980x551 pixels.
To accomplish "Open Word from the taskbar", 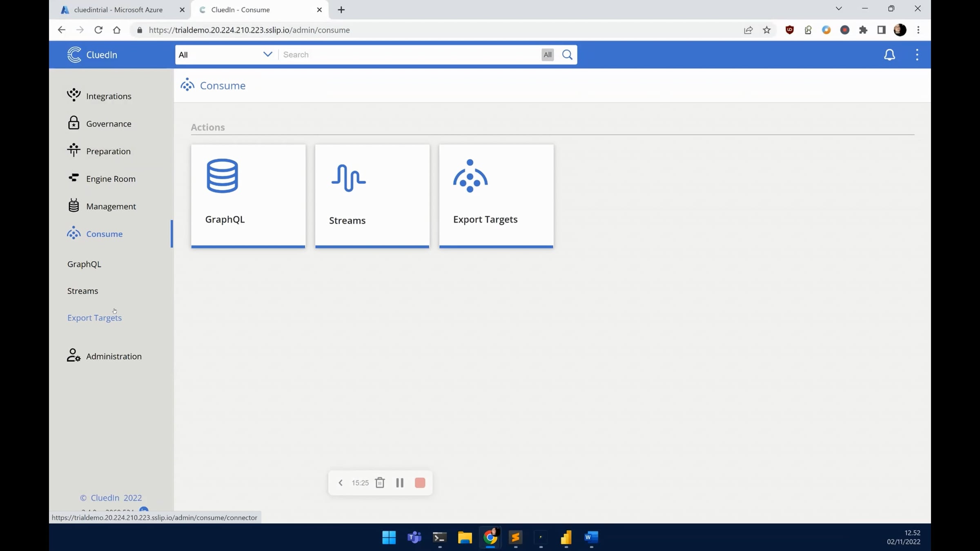I will click(x=591, y=538).
